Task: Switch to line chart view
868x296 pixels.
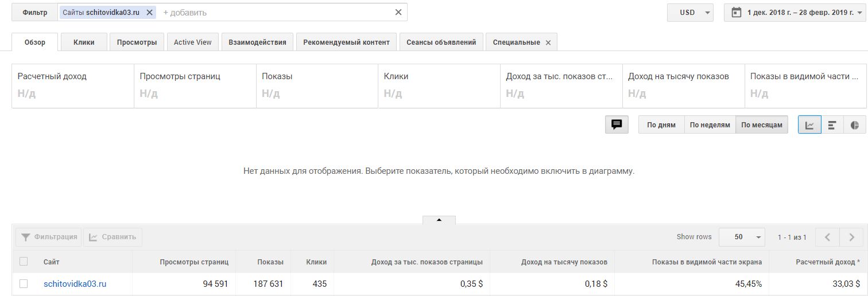Action: point(809,124)
